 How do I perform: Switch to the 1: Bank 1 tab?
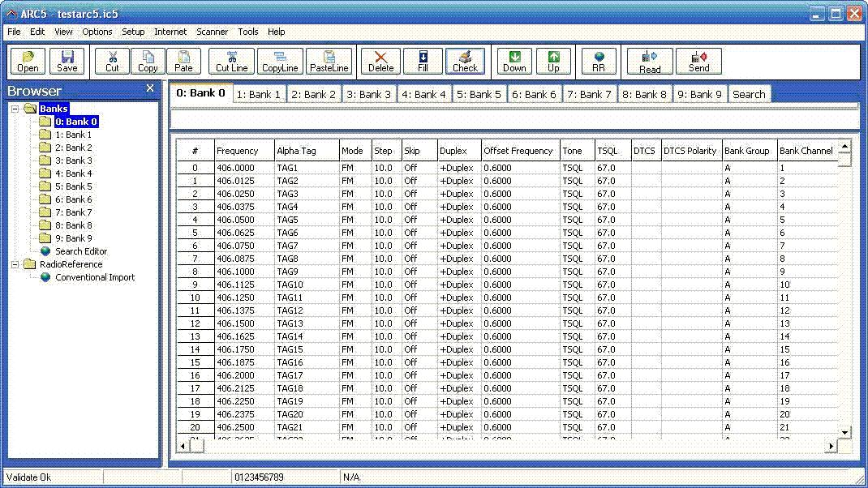click(259, 95)
